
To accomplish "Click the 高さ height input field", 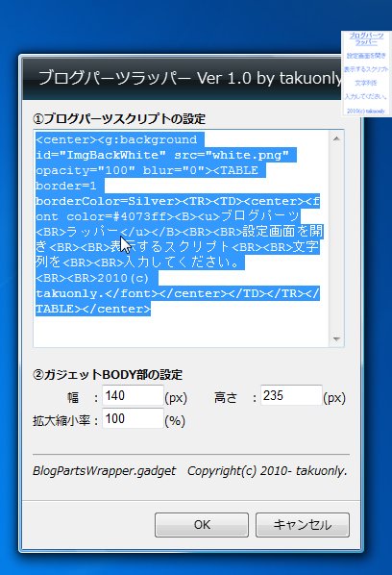I will pyautogui.click(x=291, y=395).
